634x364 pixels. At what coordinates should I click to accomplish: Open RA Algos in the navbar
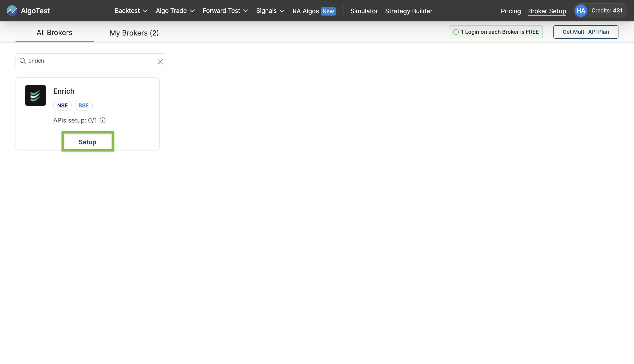305,11
